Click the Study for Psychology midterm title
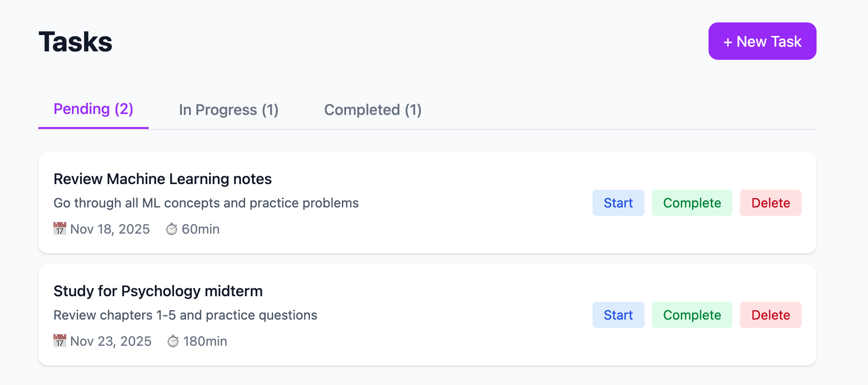The image size is (868, 385). point(158,291)
